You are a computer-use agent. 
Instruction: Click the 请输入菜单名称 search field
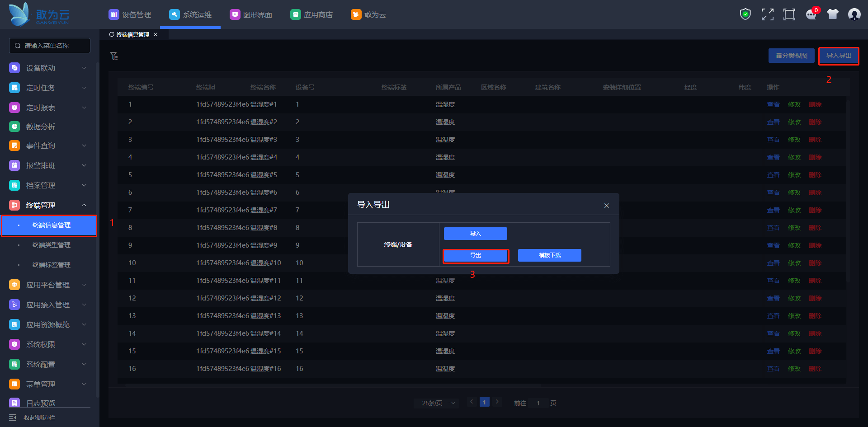tap(50, 46)
